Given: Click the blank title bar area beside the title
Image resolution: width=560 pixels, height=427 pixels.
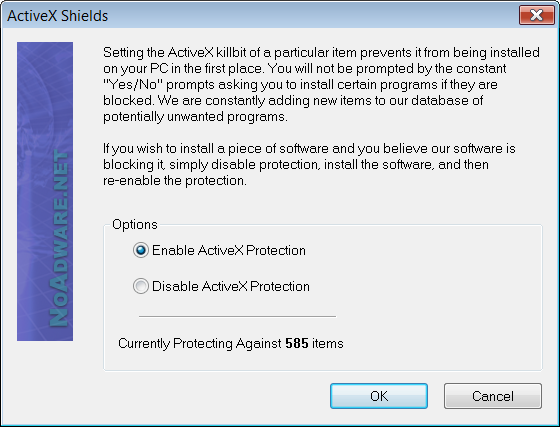Looking at the screenshot, I should [311, 16].
